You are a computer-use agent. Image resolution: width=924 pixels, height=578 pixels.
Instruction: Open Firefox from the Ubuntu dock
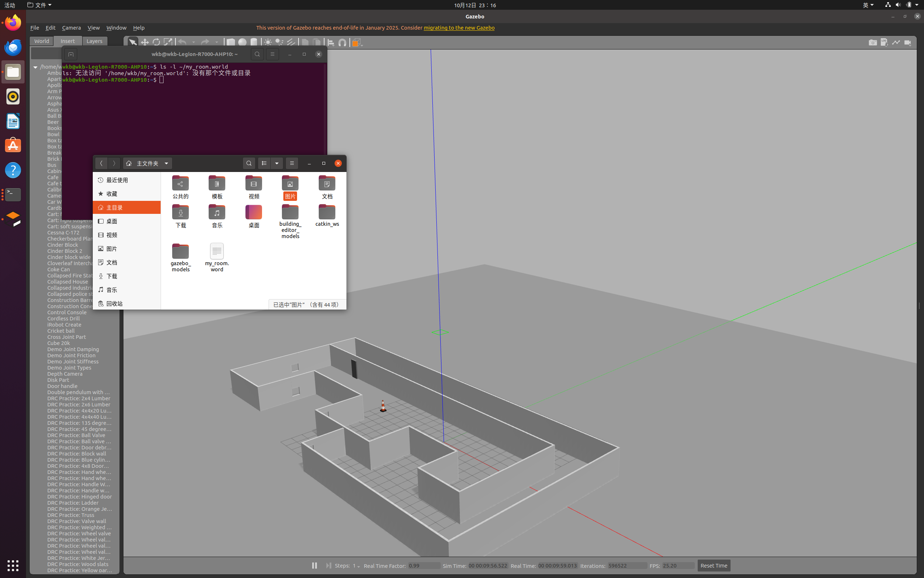coord(13,22)
